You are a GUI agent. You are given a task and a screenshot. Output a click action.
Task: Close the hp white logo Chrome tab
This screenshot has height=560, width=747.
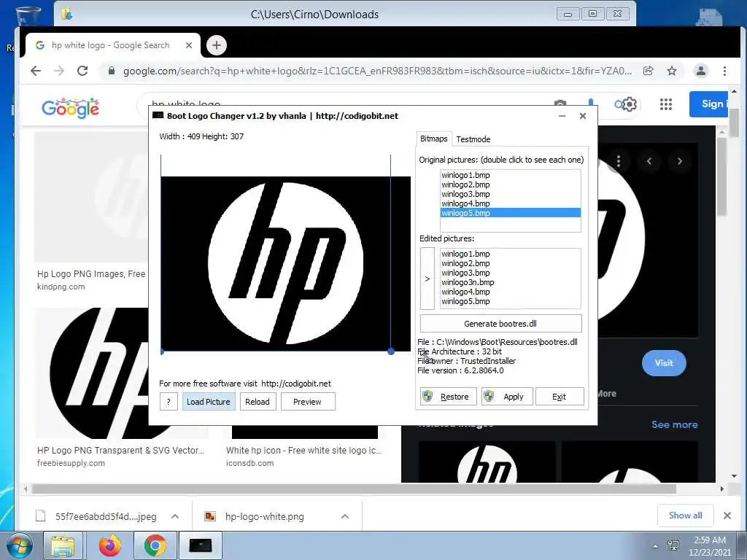tap(189, 45)
